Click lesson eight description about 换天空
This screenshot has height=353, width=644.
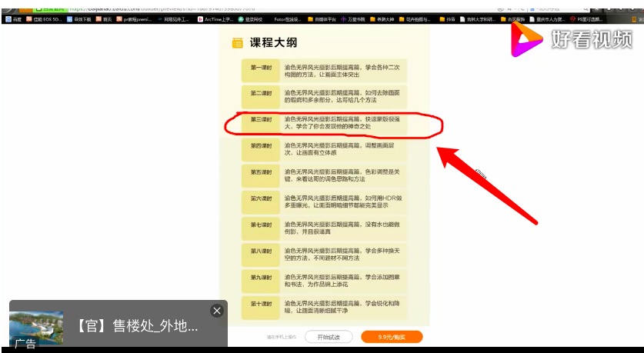pyautogui.click(x=342, y=254)
